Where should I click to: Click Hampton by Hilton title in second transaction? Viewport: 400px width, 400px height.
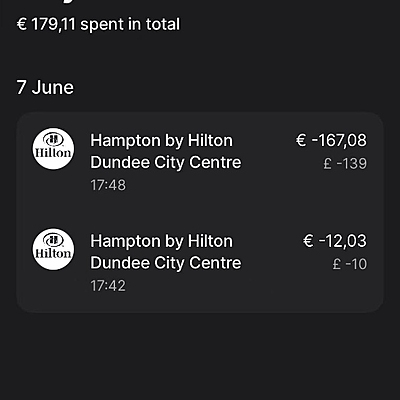click(x=161, y=241)
